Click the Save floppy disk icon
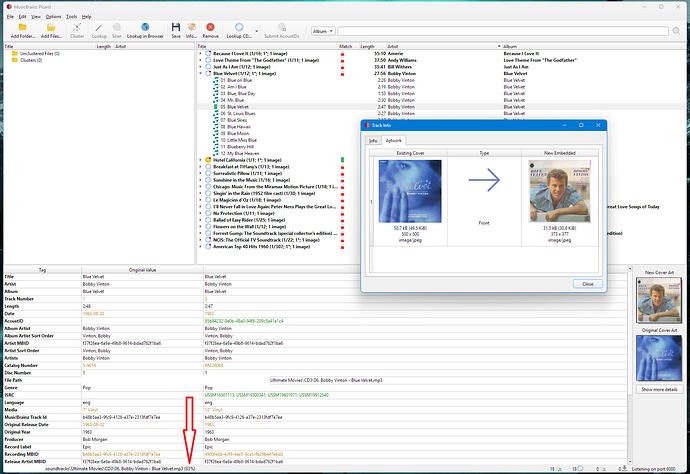This screenshot has height=474, width=690. tap(176, 28)
